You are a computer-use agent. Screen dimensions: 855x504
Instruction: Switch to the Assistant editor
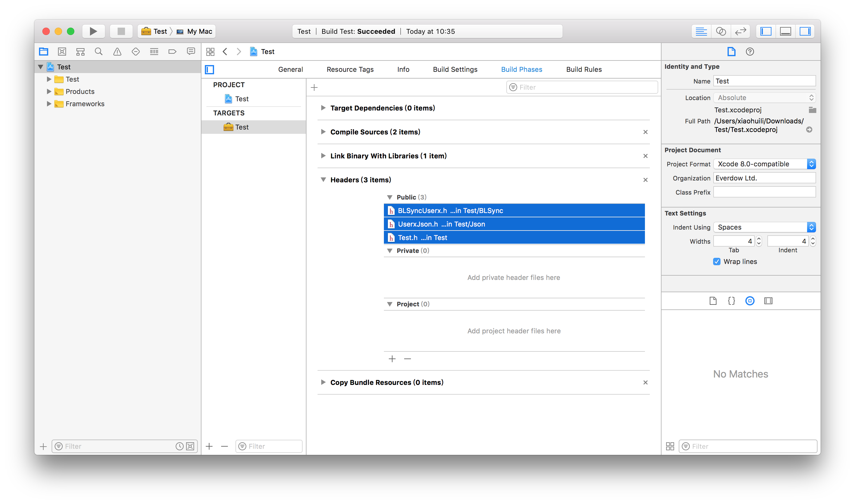721,31
